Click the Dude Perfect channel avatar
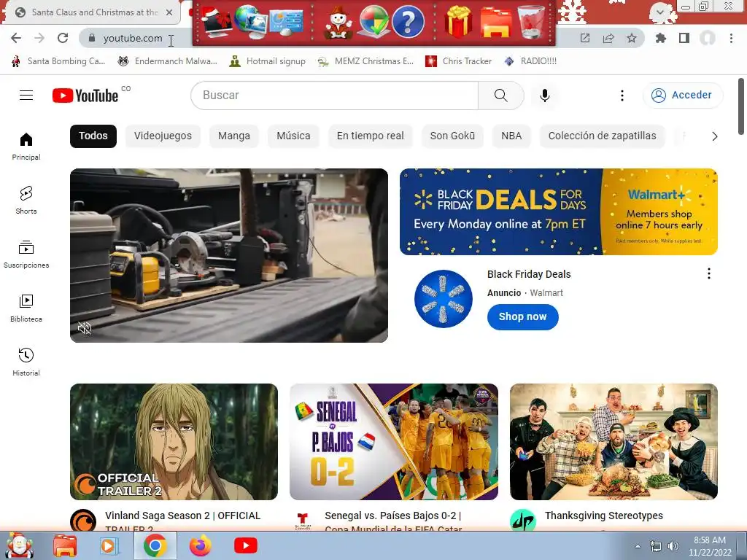 click(523, 519)
